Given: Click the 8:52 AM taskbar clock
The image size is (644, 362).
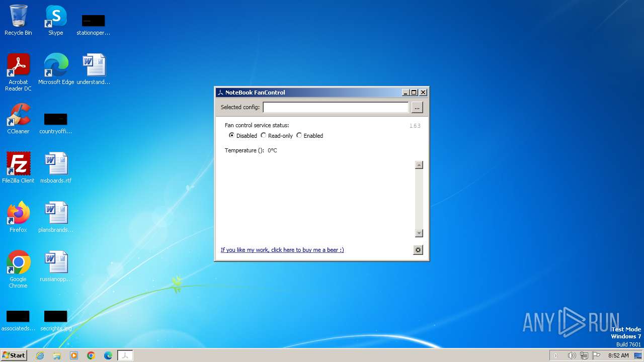Looking at the screenshot, I should tap(618, 355).
